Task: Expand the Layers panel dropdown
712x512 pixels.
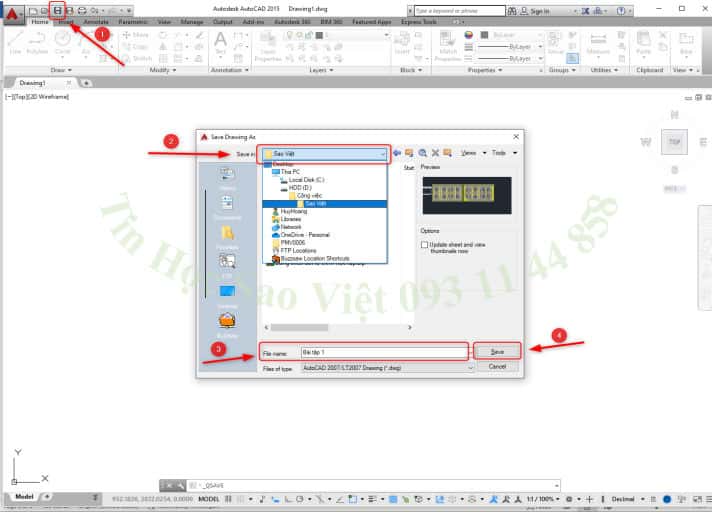Action: tap(321, 70)
